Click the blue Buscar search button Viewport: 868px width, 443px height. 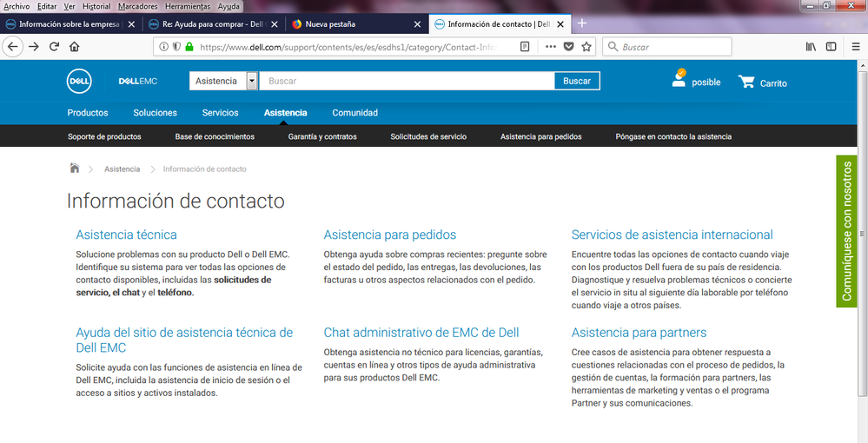point(577,81)
